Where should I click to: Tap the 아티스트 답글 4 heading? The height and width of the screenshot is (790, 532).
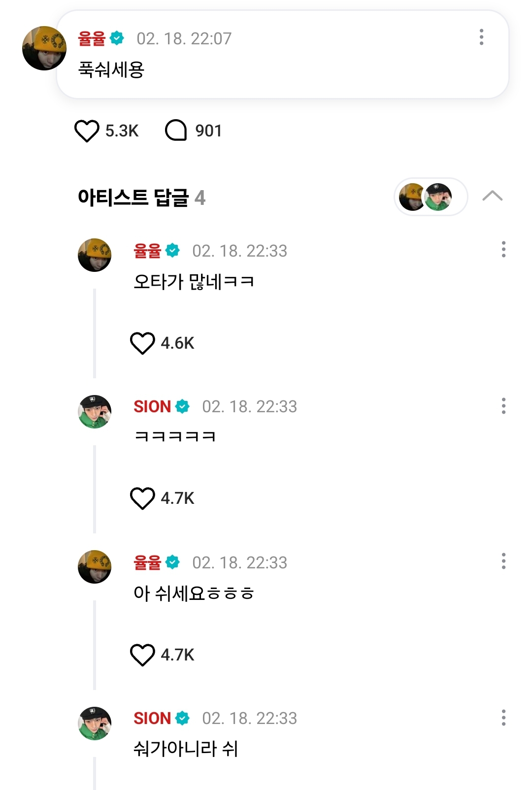coord(141,198)
